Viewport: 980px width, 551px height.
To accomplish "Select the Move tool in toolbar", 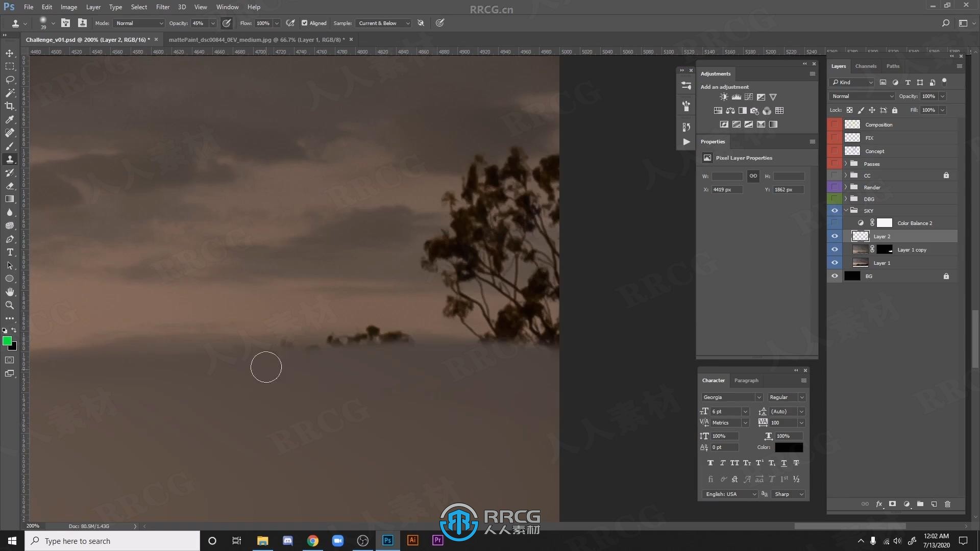I will click(9, 53).
